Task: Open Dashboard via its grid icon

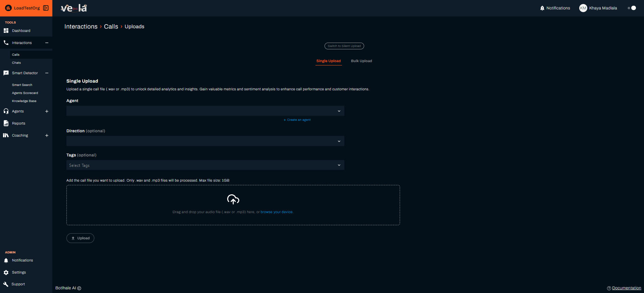Action: 6,31
